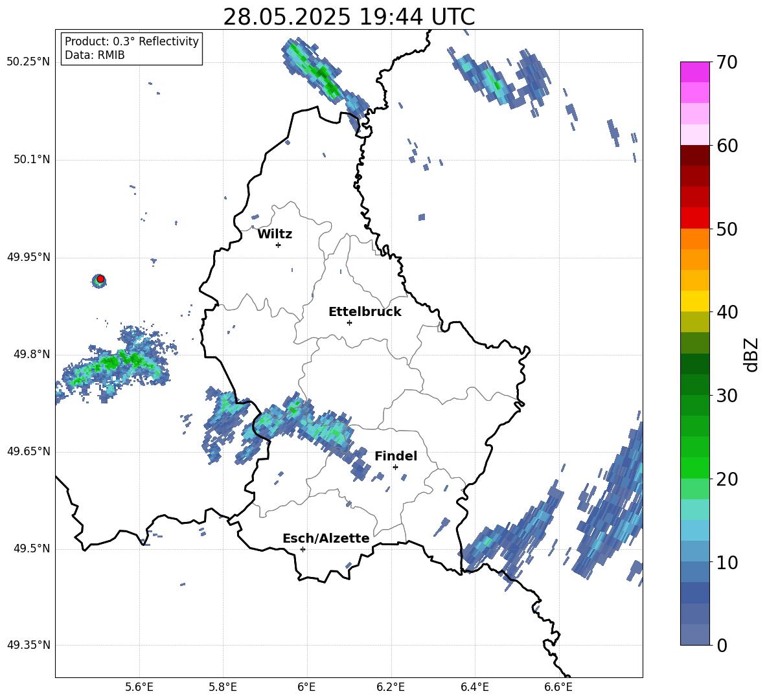Click the dBZ colorbar axis label
This screenshot has height=700, width=767.
coord(752,354)
